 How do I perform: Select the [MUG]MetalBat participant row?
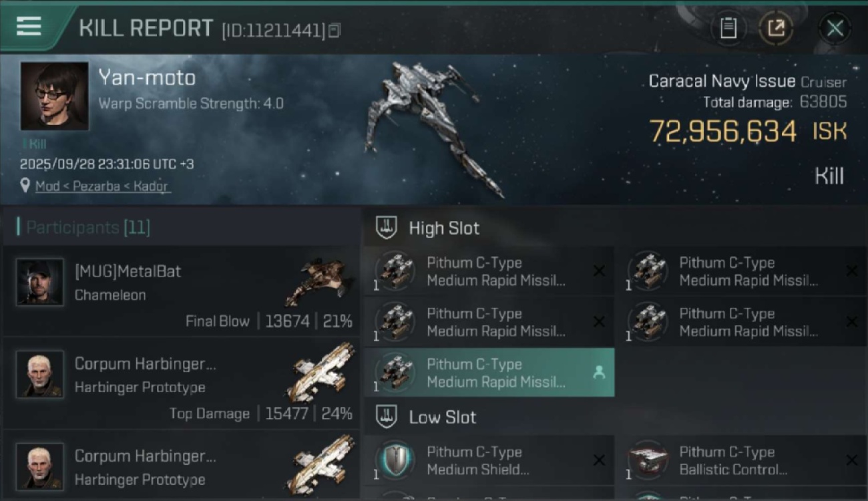point(180,291)
